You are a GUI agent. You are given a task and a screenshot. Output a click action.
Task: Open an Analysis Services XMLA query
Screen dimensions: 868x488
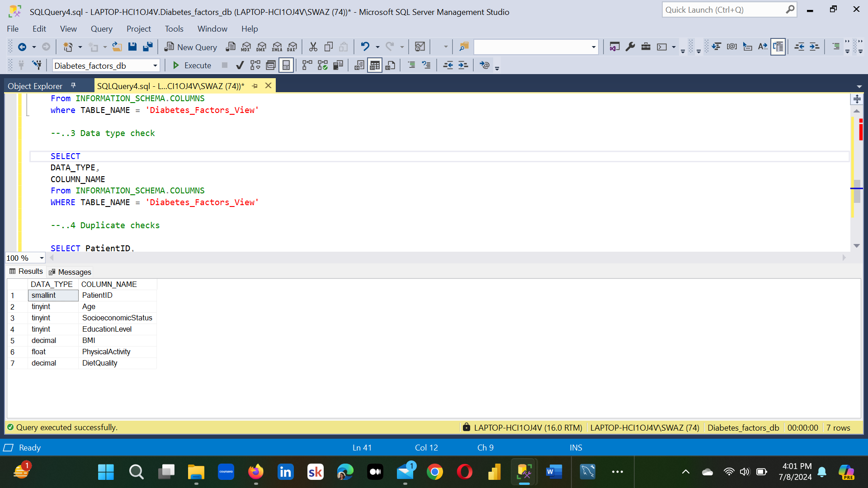277,47
